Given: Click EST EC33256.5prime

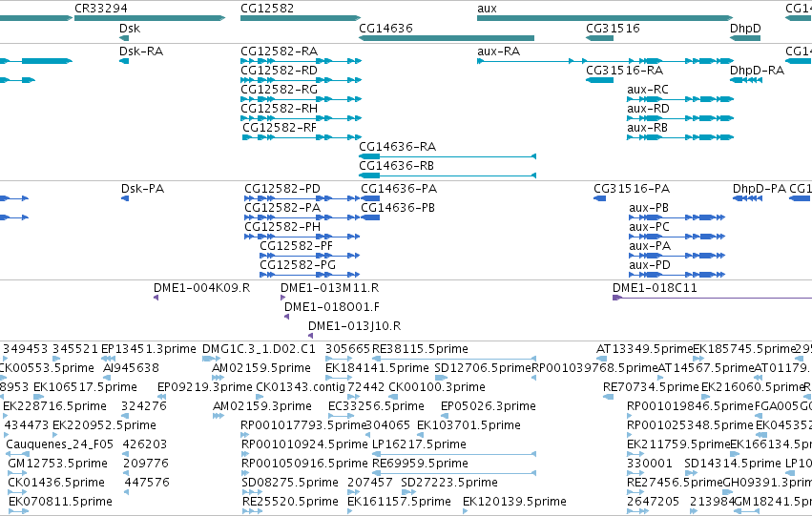Looking at the screenshot, I should point(377,407).
